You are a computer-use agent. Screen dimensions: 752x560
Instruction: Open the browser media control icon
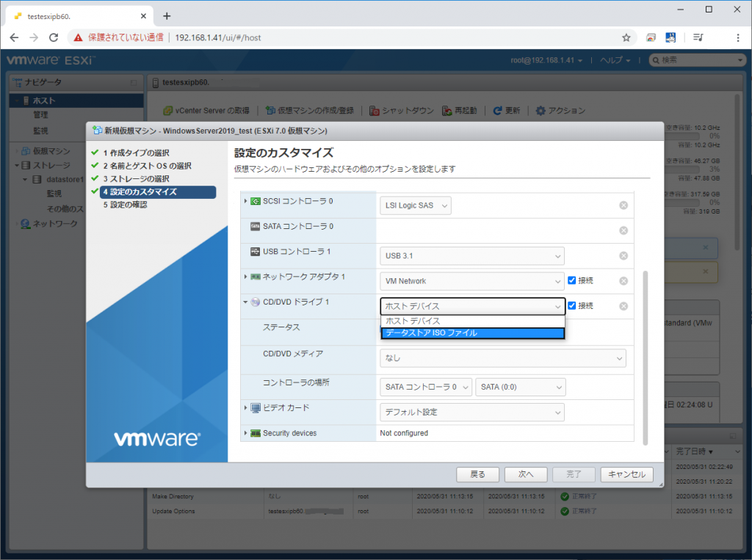point(698,37)
